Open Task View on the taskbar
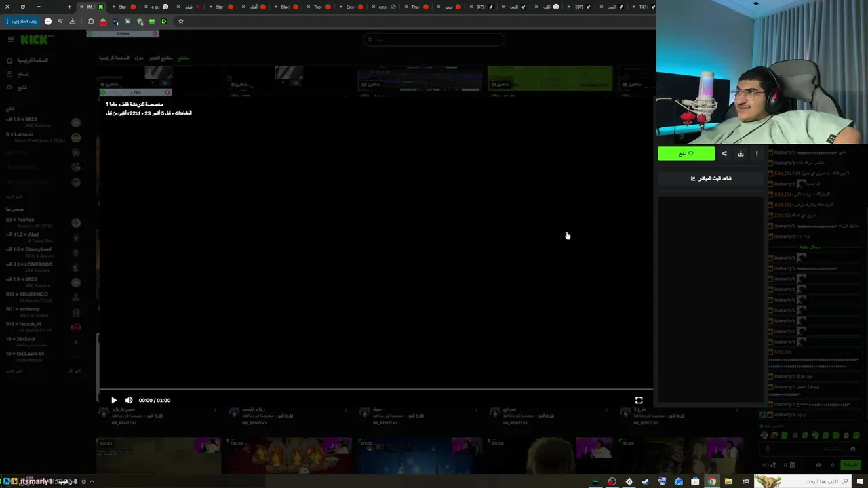The height and width of the screenshot is (488, 868). 746,481
